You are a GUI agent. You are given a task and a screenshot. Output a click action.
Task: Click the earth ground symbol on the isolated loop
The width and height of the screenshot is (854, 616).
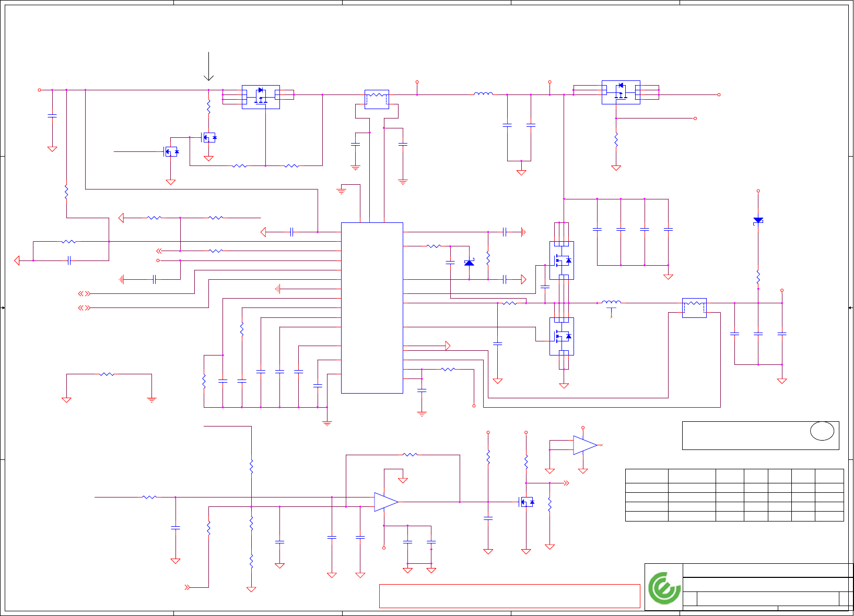click(151, 400)
